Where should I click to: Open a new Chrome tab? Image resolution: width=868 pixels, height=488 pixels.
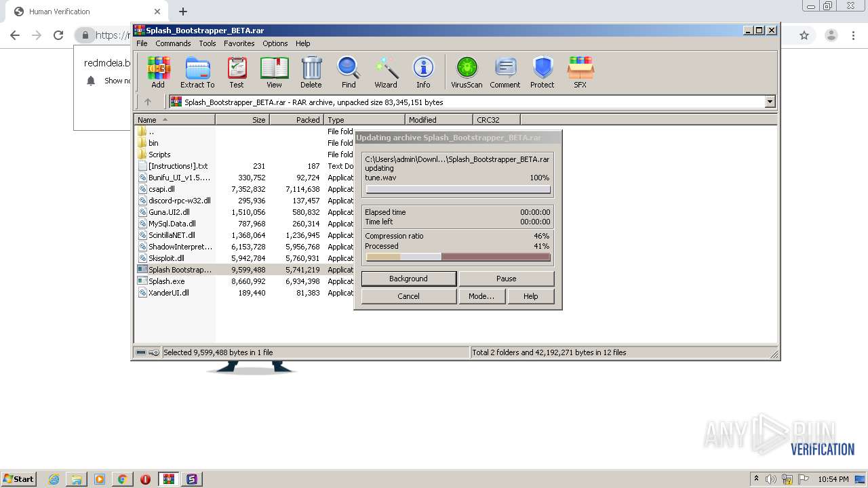click(183, 12)
